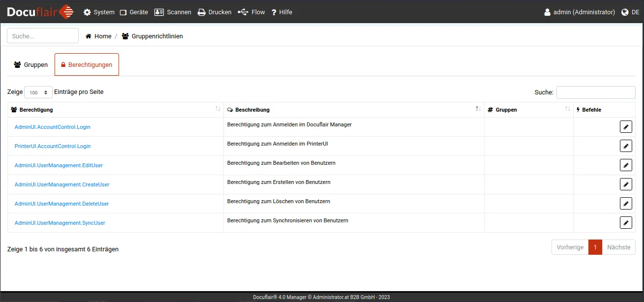Sort table by Berechtigung column
The width and height of the screenshot is (644, 302).
(116, 110)
